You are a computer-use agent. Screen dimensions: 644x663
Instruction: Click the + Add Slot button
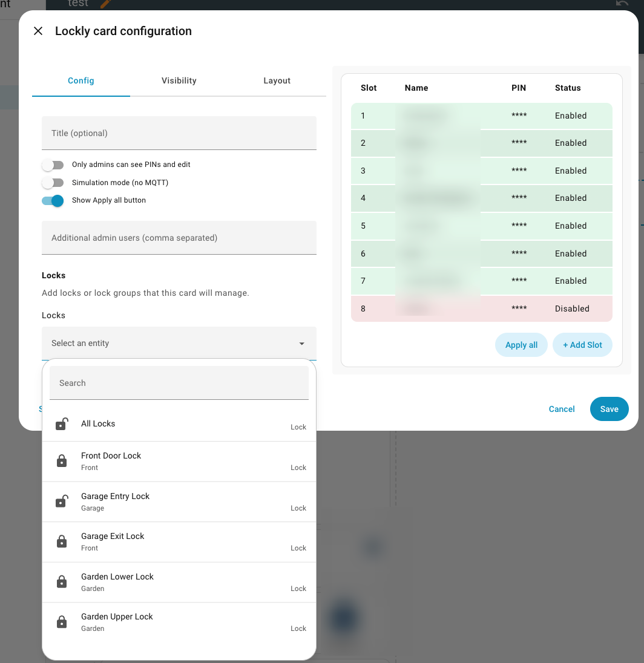pyautogui.click(x=582, y=345)
